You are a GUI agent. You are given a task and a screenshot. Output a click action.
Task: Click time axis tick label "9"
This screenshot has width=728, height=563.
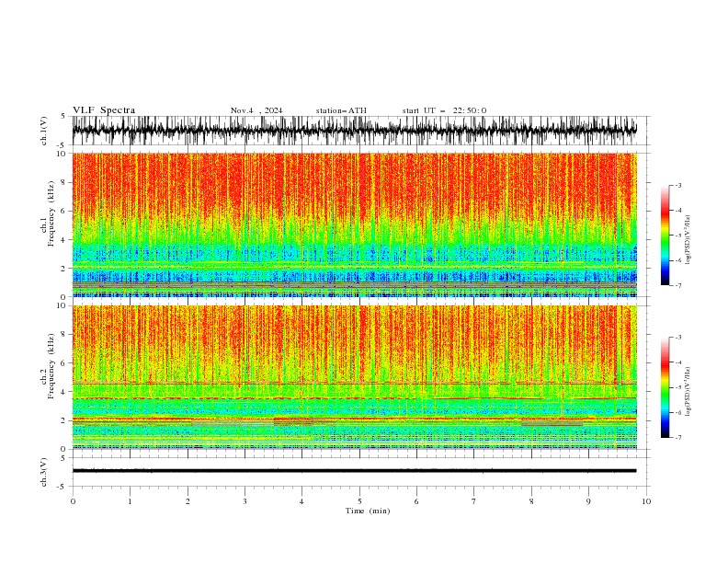pyautogui.click(x=588, y=501)
